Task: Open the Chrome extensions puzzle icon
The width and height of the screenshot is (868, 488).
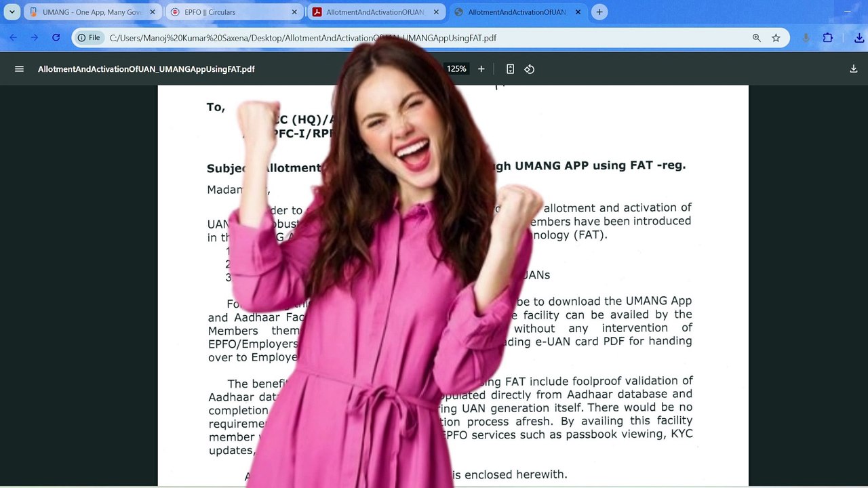Action: coord(827,38)
